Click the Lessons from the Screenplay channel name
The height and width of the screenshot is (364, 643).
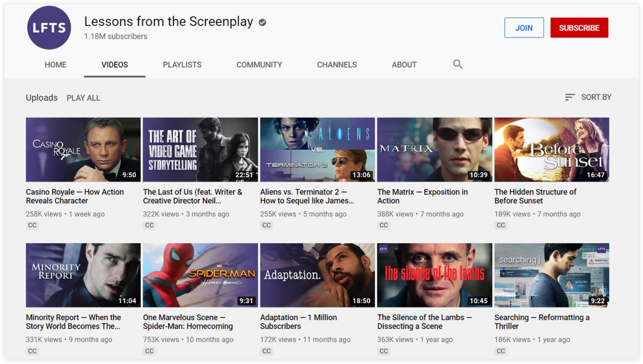[169, 22]
